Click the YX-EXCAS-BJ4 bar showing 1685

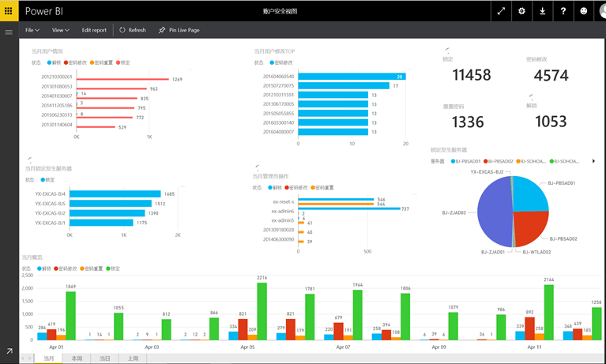pyautogui.click(x=115, y=193)
